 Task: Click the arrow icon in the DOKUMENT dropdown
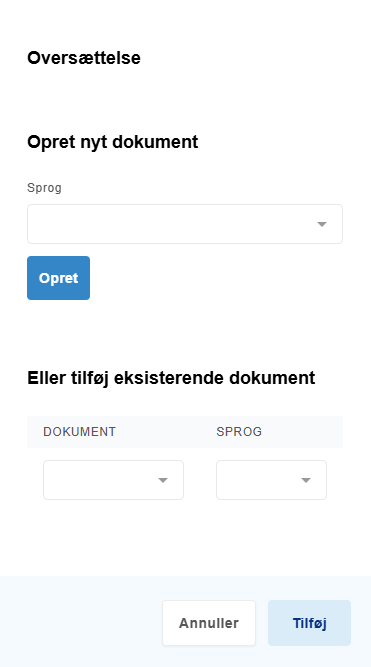point(163,480)
